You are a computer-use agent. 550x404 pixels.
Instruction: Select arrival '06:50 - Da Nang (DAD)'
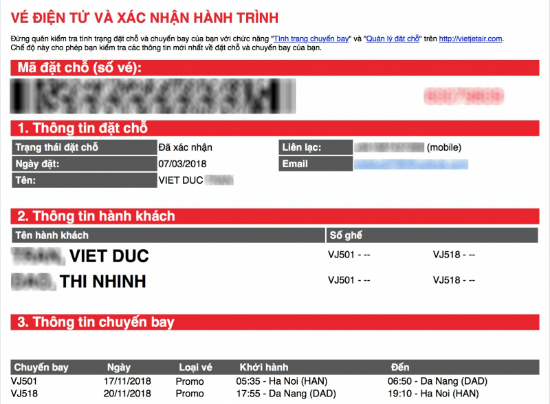(x=437, y=381)
